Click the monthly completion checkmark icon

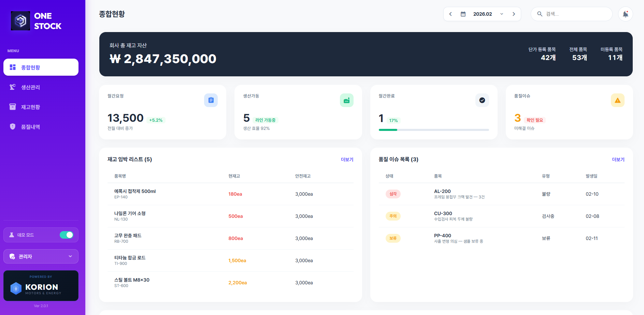point(482,100)
